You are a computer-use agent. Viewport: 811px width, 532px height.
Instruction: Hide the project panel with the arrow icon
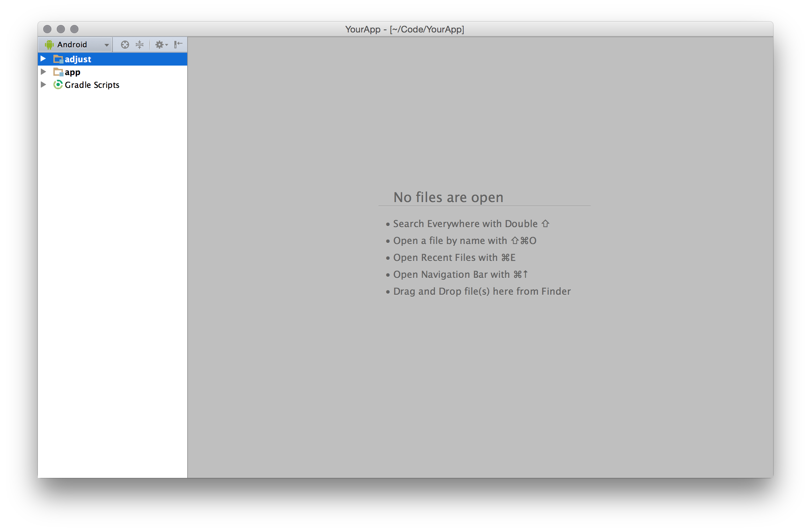(178, 45)
